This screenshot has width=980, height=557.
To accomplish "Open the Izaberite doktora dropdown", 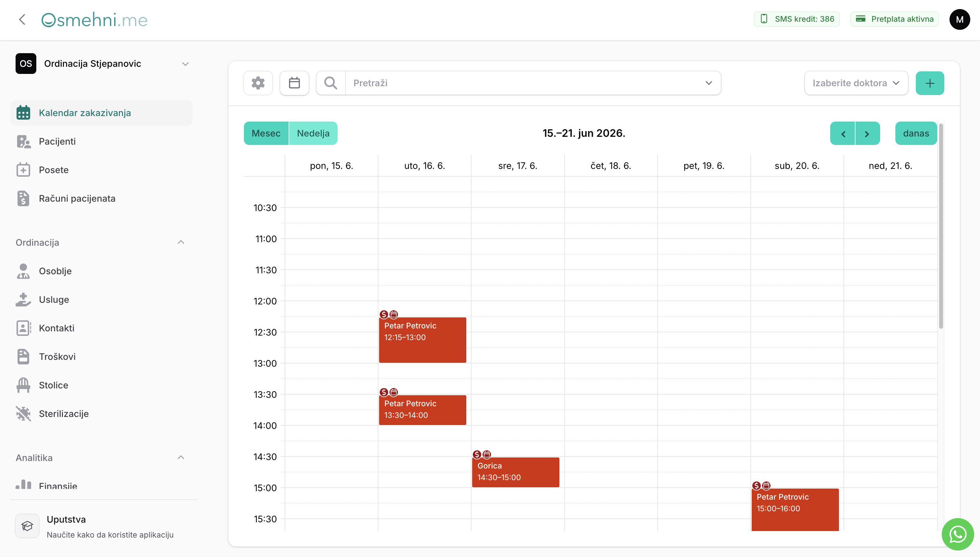I will click(x=856, y=83).
